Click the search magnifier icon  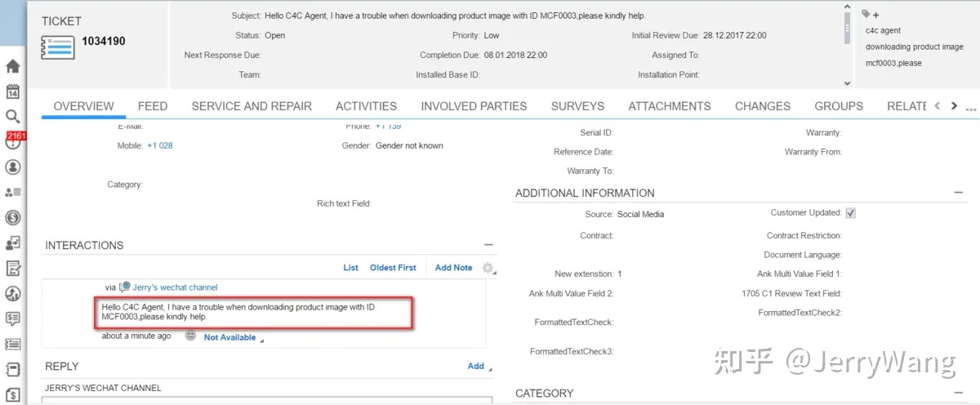coord(13,117)
